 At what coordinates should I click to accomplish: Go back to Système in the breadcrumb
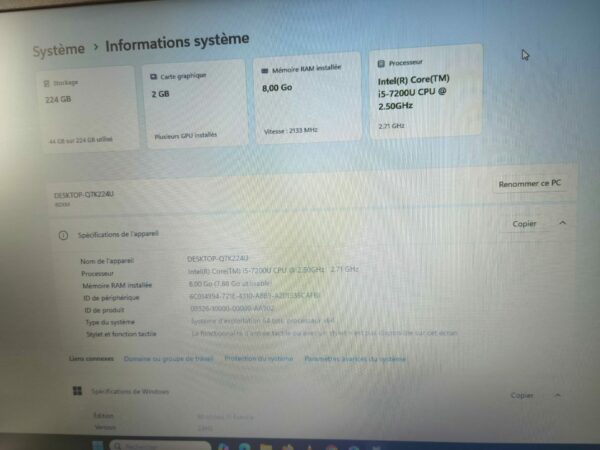tap(59, 50)
